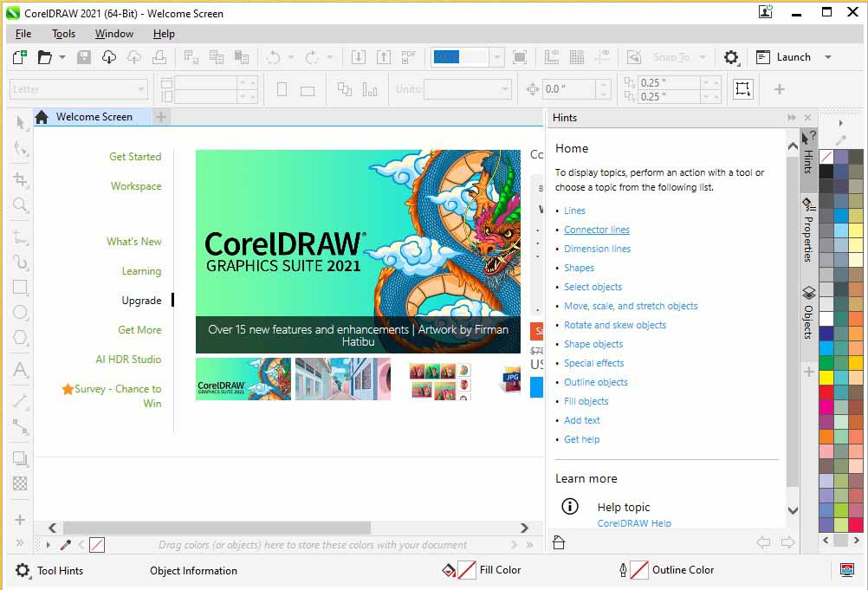This screenshot has height=590, width=868.
Task: Select the Ellipse tool
Action: point(20,313)
